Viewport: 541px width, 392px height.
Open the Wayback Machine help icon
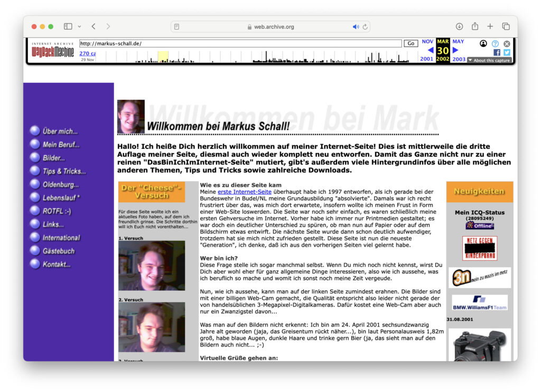495,44
